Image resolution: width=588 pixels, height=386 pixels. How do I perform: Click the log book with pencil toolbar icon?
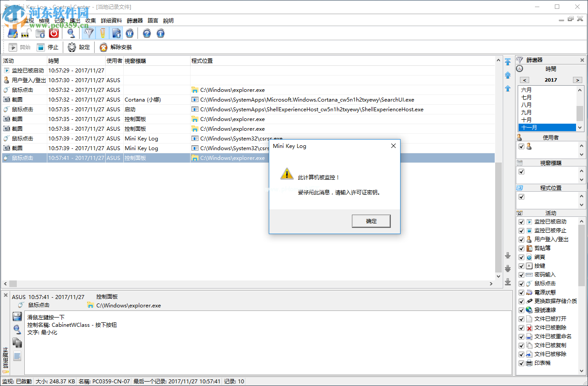coord(12,33)
